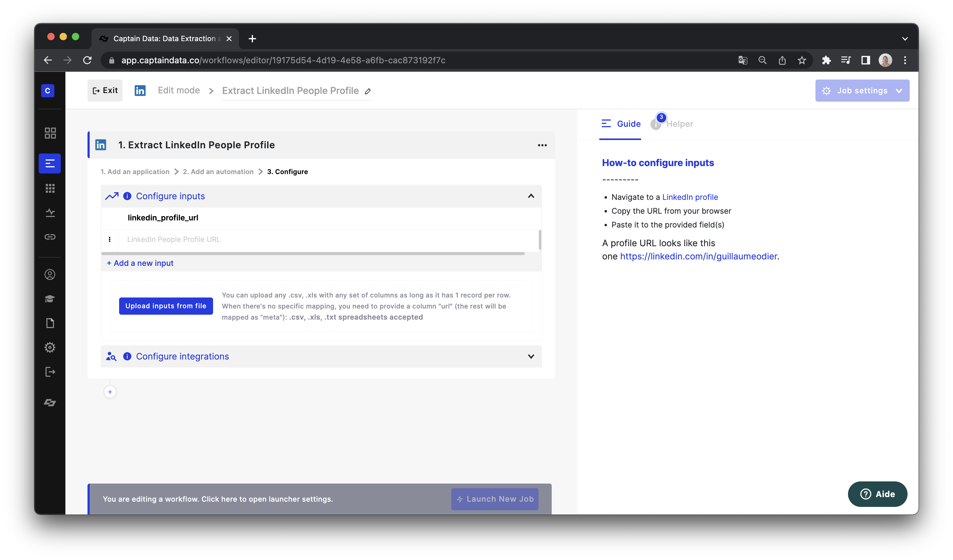This screenshot has height=560, width=953.
Task: Open the row options dots for input row
Action: [110, 239]
